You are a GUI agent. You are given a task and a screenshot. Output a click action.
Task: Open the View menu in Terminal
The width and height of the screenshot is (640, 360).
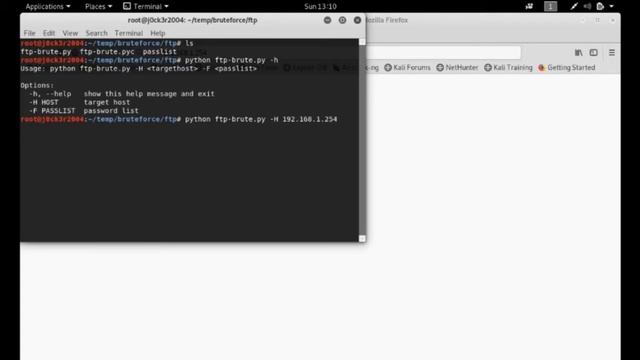coord(70,33)
